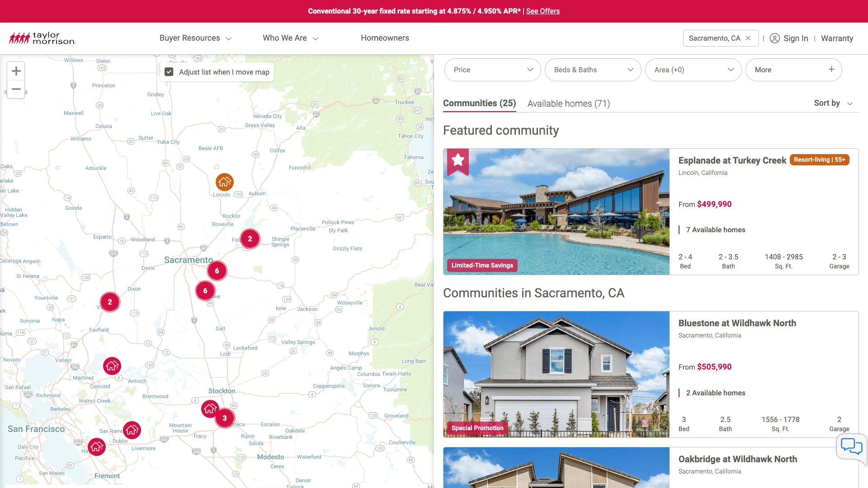Image resolution: width=868 pixels, height=488 pixels.
Task: Click the map zoom-in plus icon
Action: click(x=16, y=70)
